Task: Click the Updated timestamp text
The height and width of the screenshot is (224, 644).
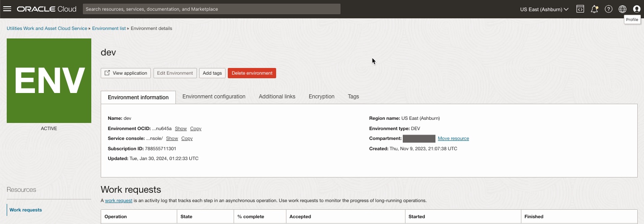Action: (x=164, y=158)
